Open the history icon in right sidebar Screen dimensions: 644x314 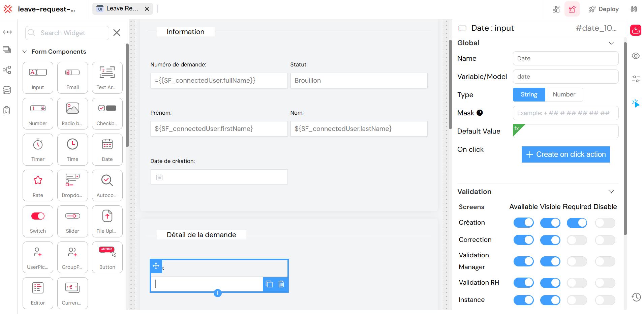coord(636,297)
